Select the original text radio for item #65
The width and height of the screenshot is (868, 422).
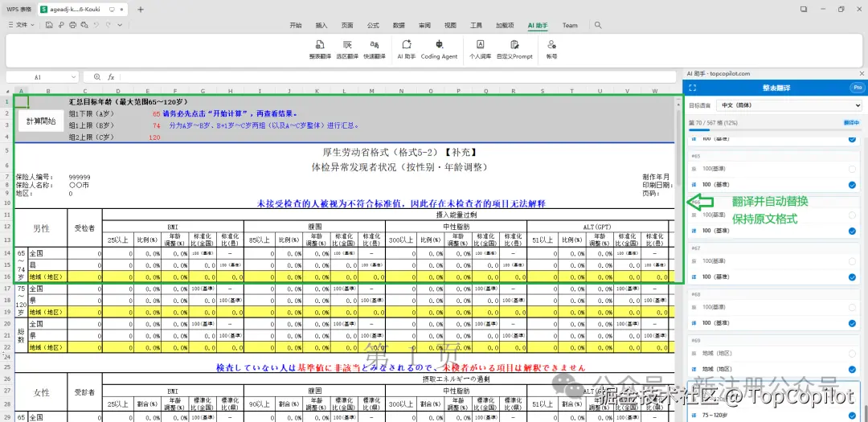point(852,169)
